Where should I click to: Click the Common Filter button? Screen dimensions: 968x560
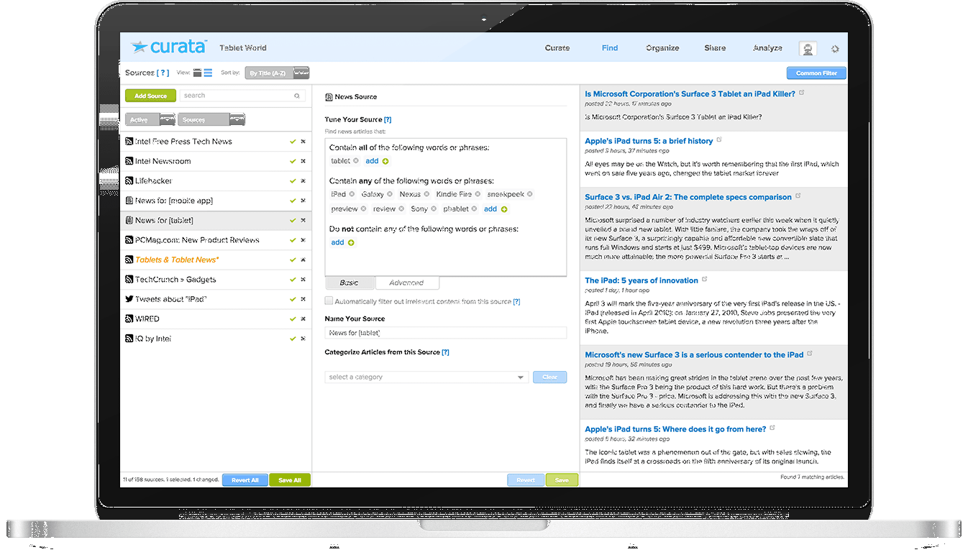pos(816,73)
